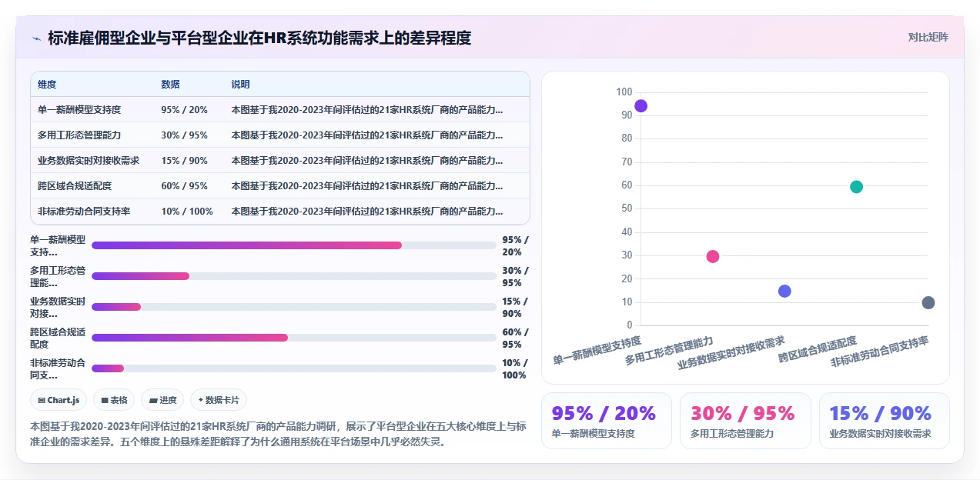The height and width of the screenshot is (480, 980).
Task: Click the 数据卡片 tag chip
Action: tap(219, 400)
